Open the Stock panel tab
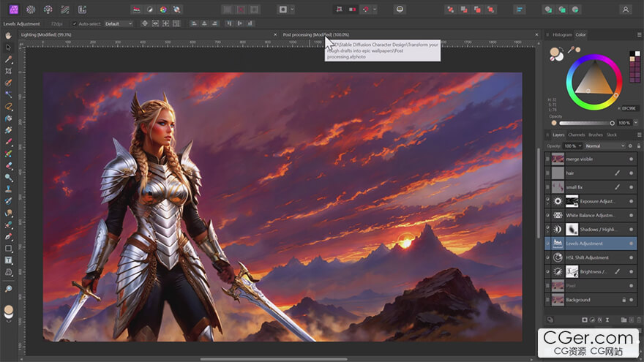 (612, 135)
